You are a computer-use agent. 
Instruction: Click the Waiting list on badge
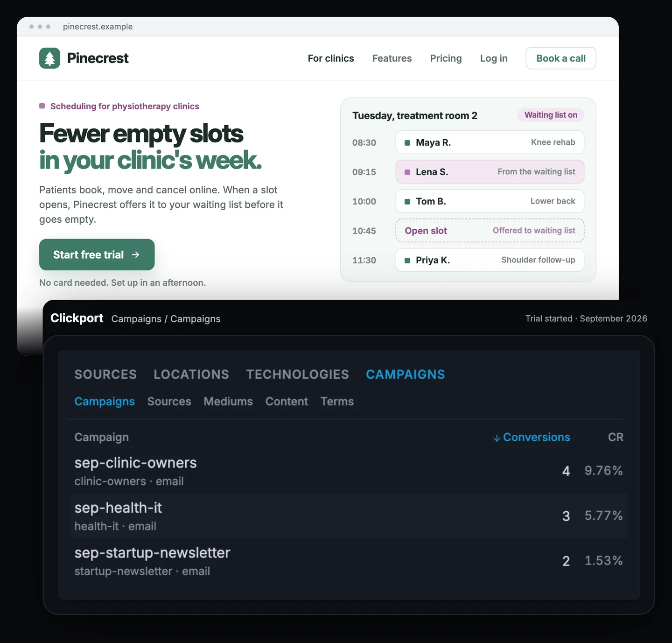(551, 115)
